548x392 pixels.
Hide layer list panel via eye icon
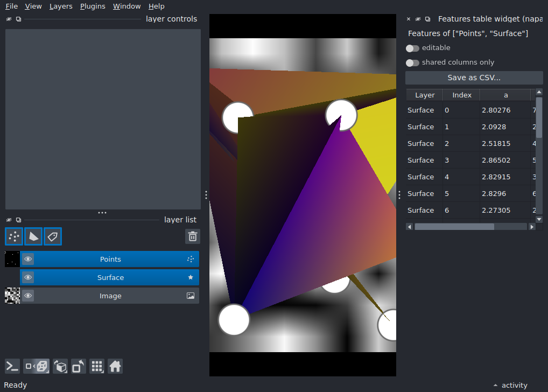tap(9, 220)
